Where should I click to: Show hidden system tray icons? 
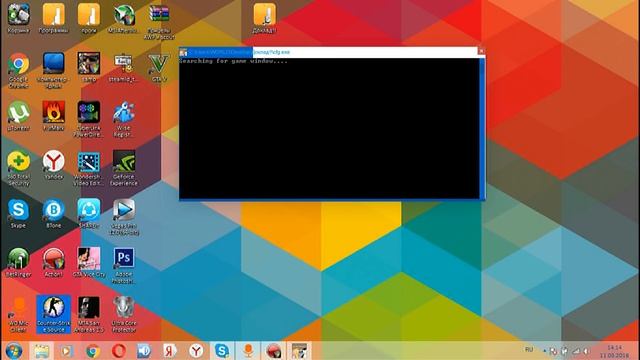(544, 351)
